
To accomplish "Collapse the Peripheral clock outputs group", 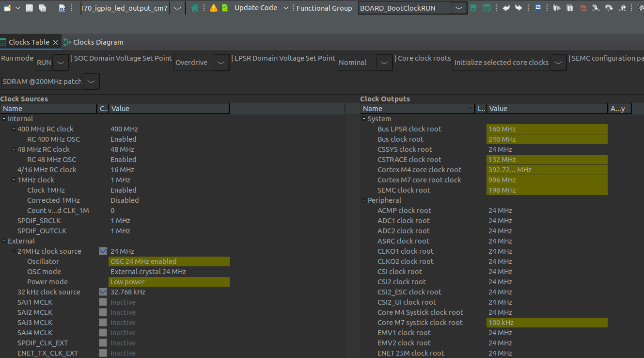I will [x=364, y=200].
